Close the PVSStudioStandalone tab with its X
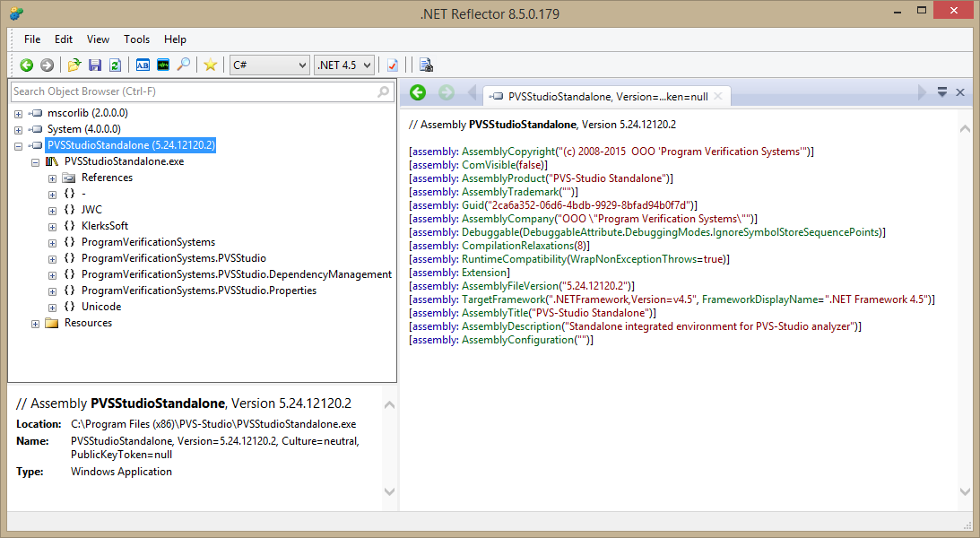 click(x=718, y=96)
